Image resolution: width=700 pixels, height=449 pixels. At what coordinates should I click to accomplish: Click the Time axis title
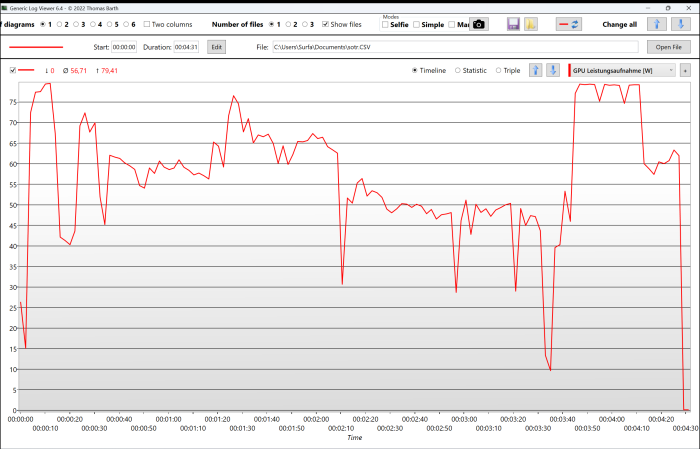tap(354, 437)
